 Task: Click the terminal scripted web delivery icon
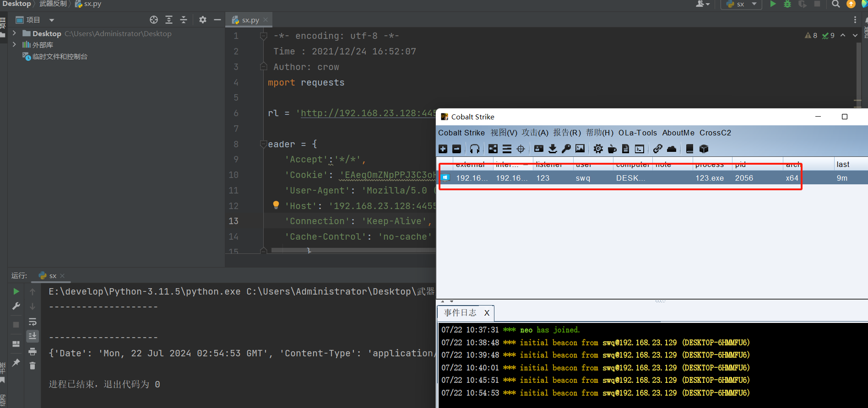(640, 149)
